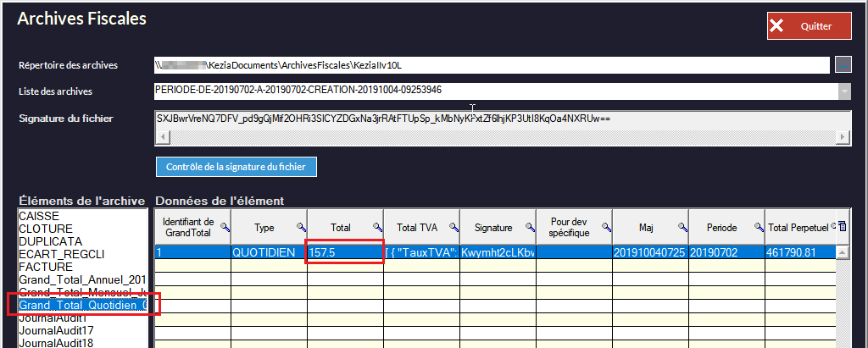Choose DUPLICATA from the archive elements
868x348 pixels.
[46, 241]
